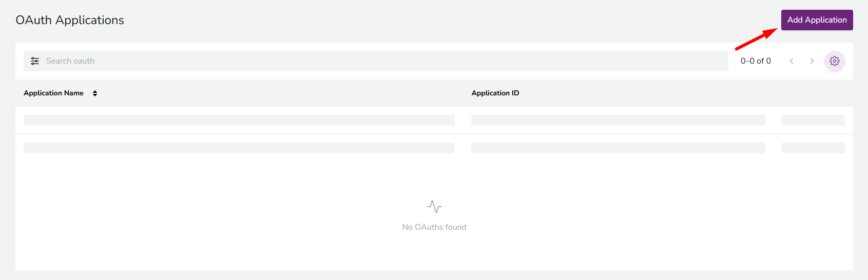
Task: Select the 0–0 of 0 pagination count
Action: pyautogui.click(x=756, y=61)
